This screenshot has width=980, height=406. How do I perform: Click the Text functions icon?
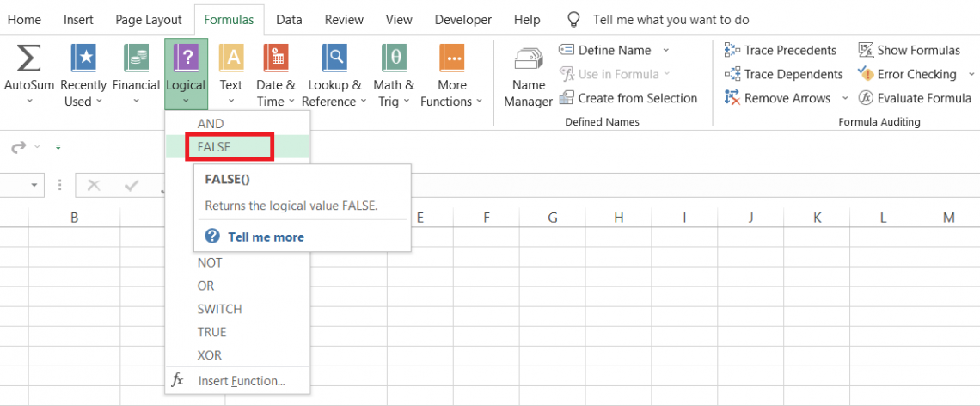[230, 58]
